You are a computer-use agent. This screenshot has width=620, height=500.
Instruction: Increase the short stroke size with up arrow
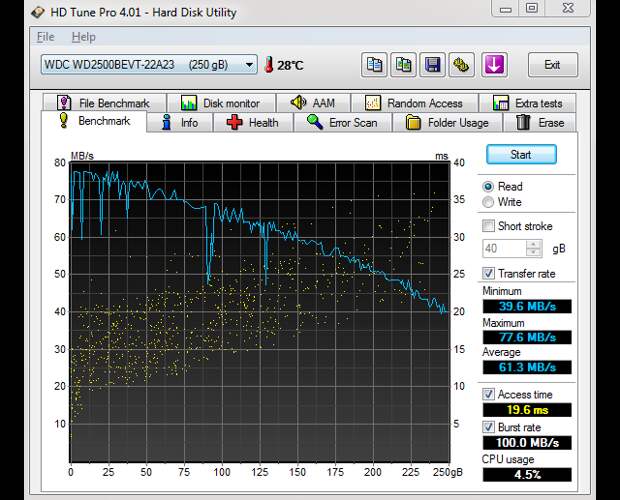click(534, 244)
